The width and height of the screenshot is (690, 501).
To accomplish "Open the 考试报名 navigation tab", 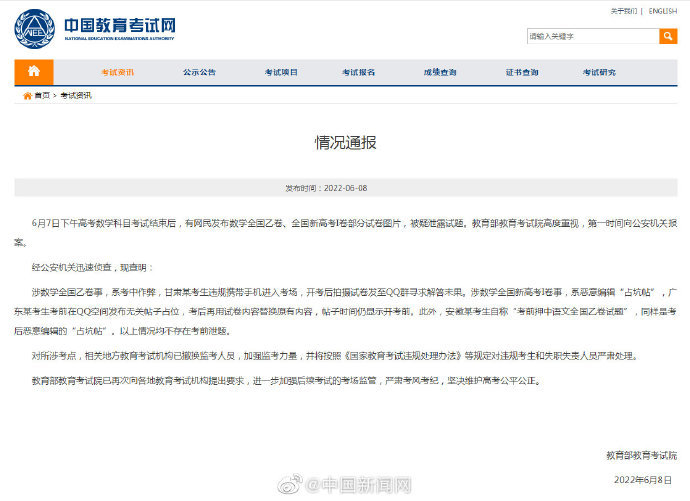I will pos(359,72).
